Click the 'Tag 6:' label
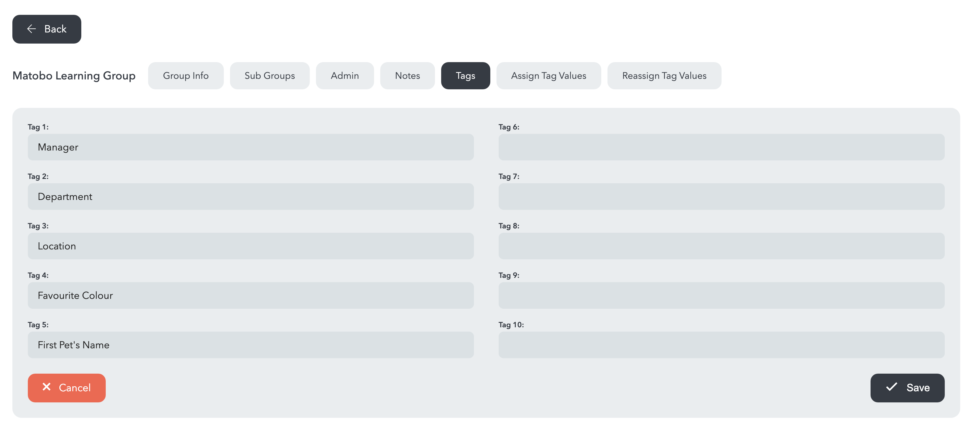Viewport: 980px width, 437px height. click(x=509, y=127)
